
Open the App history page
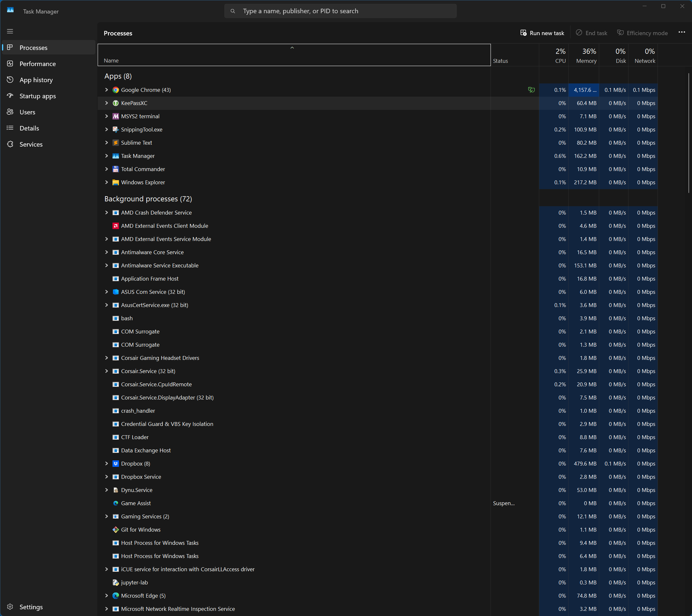pyautogui.click(x=49, y=80)
